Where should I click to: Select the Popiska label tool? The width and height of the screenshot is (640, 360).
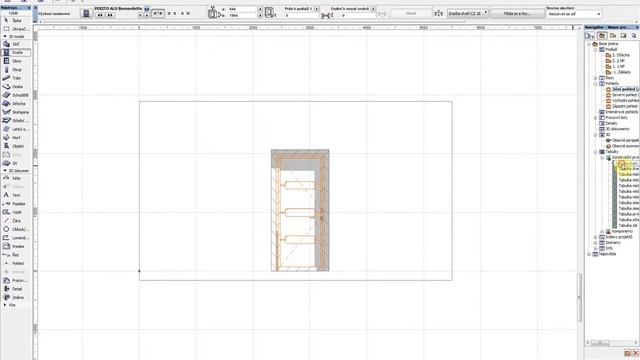[x=16, y=204]
